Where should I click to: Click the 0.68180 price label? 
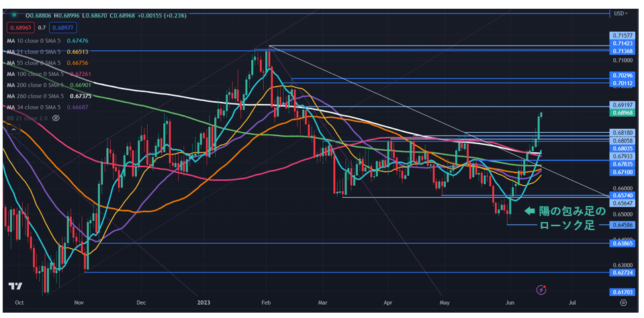[621, 134]
